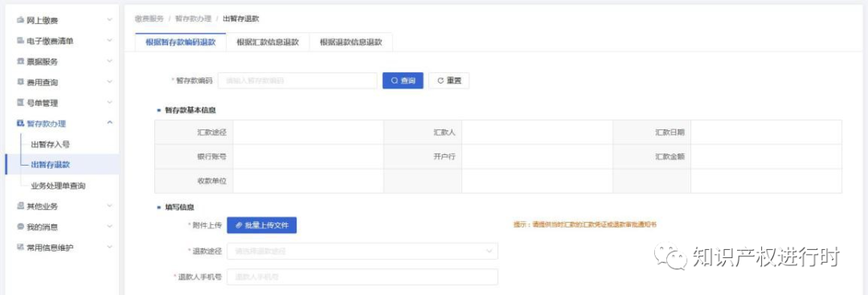
Task: Focus the 退款人手机号 input field
Action: coord(362,277)
